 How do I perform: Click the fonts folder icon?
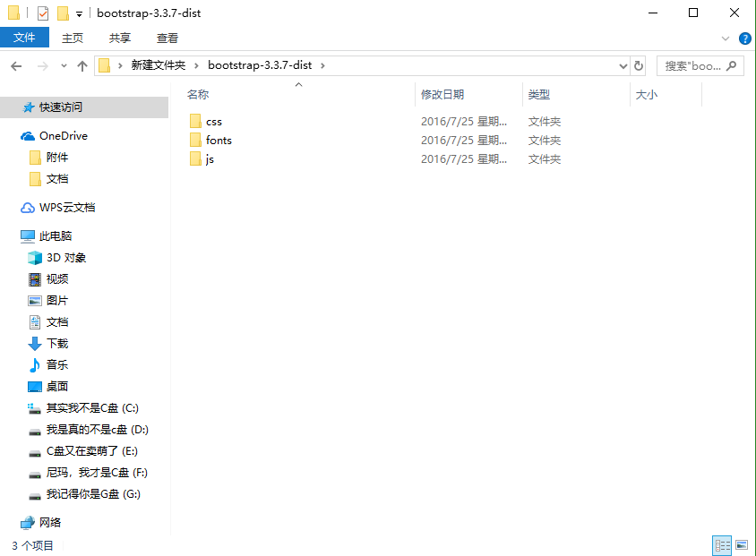[195, 140]
